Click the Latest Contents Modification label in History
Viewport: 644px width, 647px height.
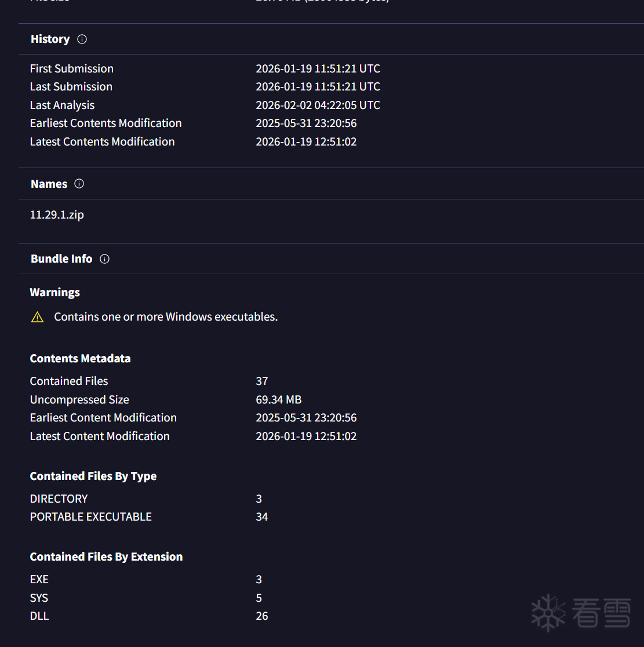[x=102, y=141]
